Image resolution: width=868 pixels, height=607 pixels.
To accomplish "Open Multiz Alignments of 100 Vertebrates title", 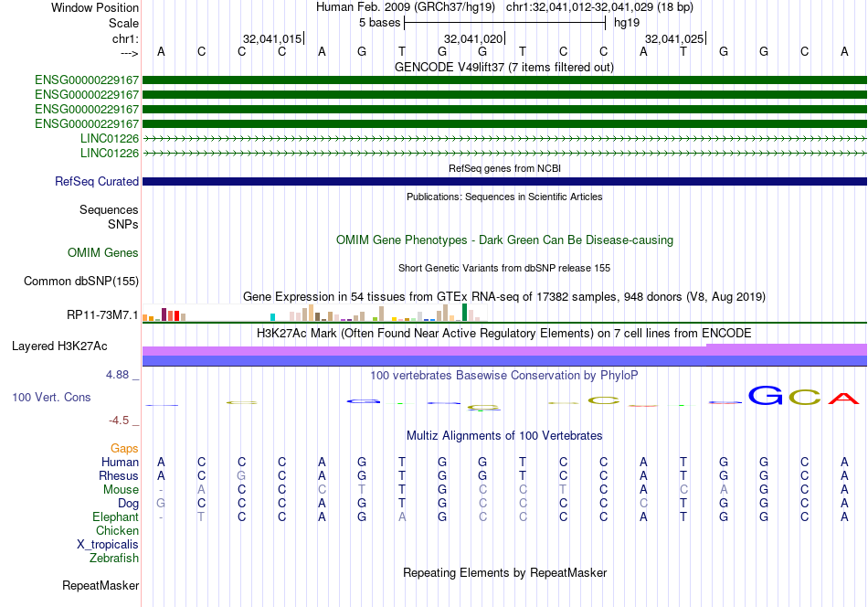I will pyautogui.click(x=504, y=436).
